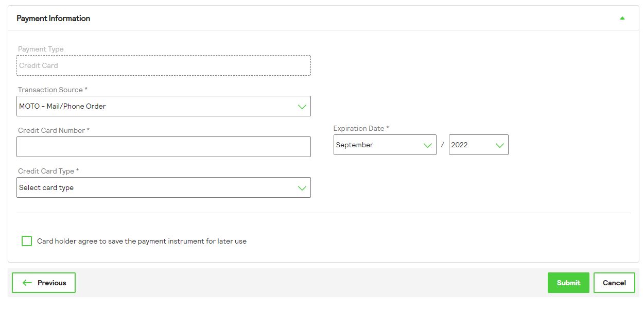The image size is (644, 310).
Task: Open the Transaction Source dropdown
Action: click(x=163, y=106)
